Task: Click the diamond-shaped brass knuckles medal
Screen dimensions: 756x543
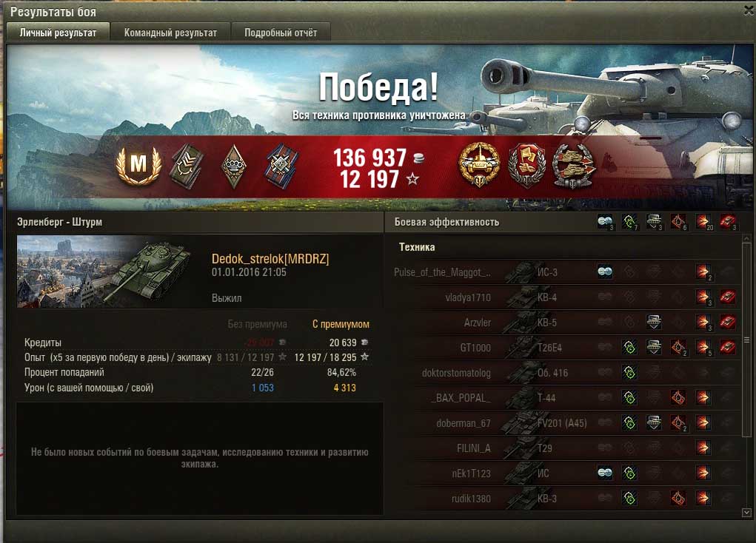Action: [234, 166]
